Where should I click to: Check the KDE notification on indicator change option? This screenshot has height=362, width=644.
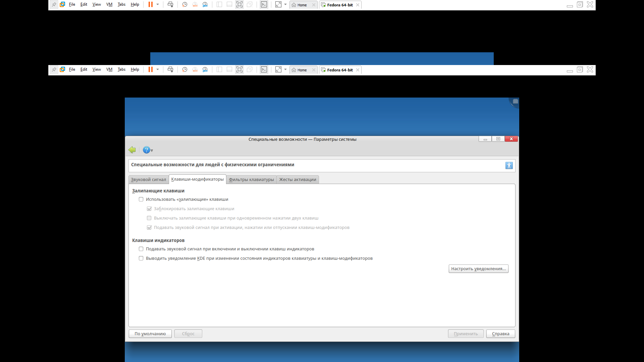click(141, 258)
